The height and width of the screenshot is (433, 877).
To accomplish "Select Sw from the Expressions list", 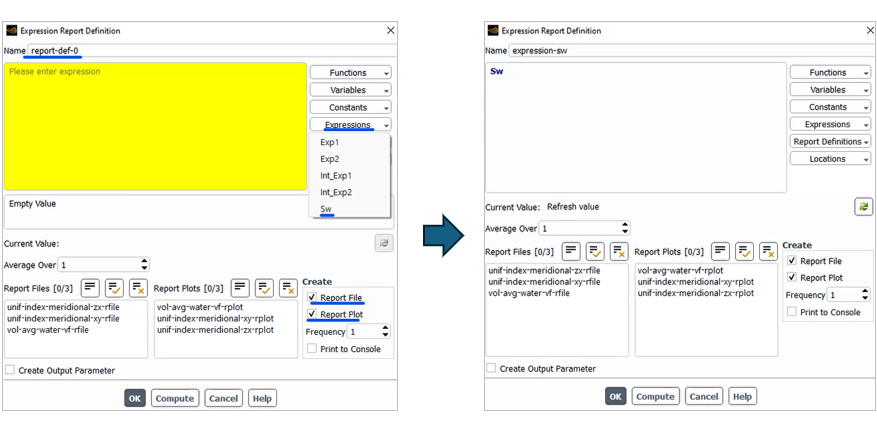I will [x=326, y=209].
